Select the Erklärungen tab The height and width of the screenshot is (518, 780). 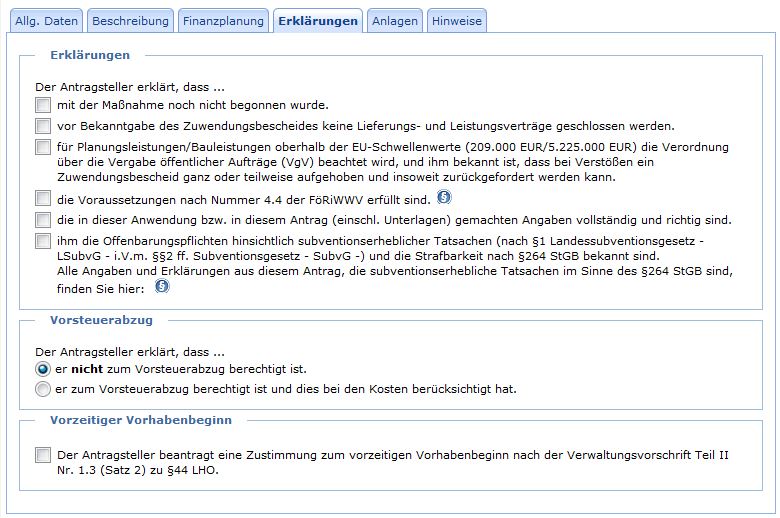[318, 21]
